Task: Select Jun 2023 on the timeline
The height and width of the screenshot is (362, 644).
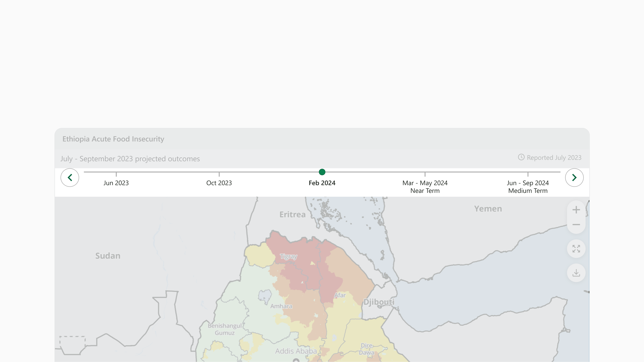Action: [x=116, y=183]
